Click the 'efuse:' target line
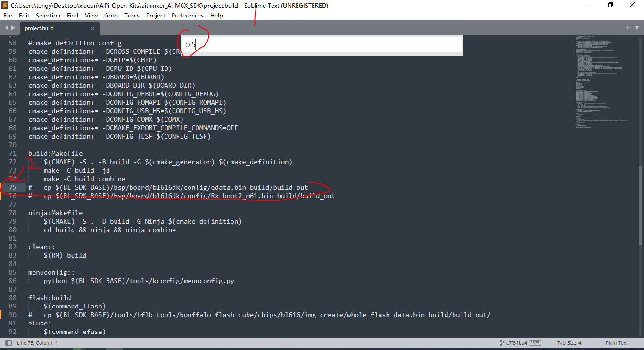Viewport: 644px width, 350px height. [x=40, y=323]
